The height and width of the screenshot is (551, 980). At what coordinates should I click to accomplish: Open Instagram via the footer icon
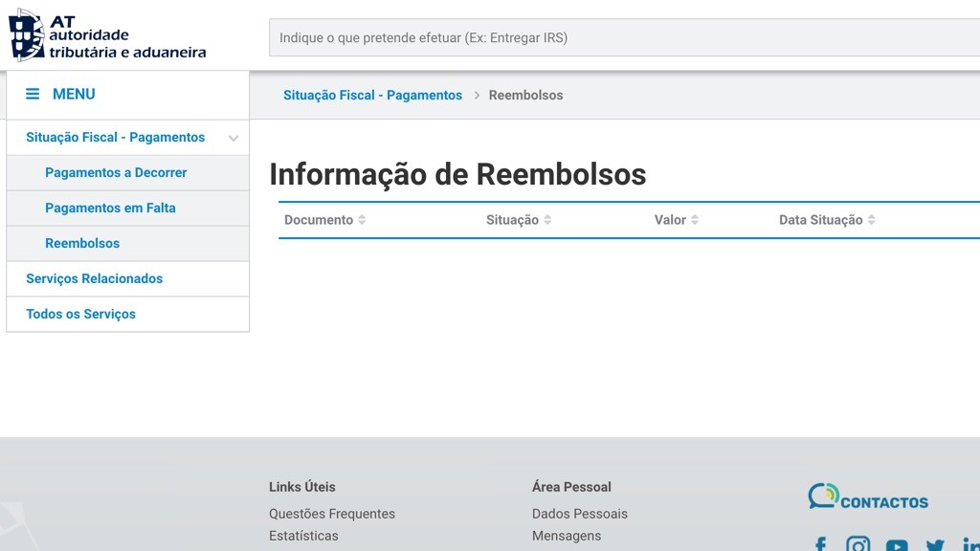[x=857, y=543]
